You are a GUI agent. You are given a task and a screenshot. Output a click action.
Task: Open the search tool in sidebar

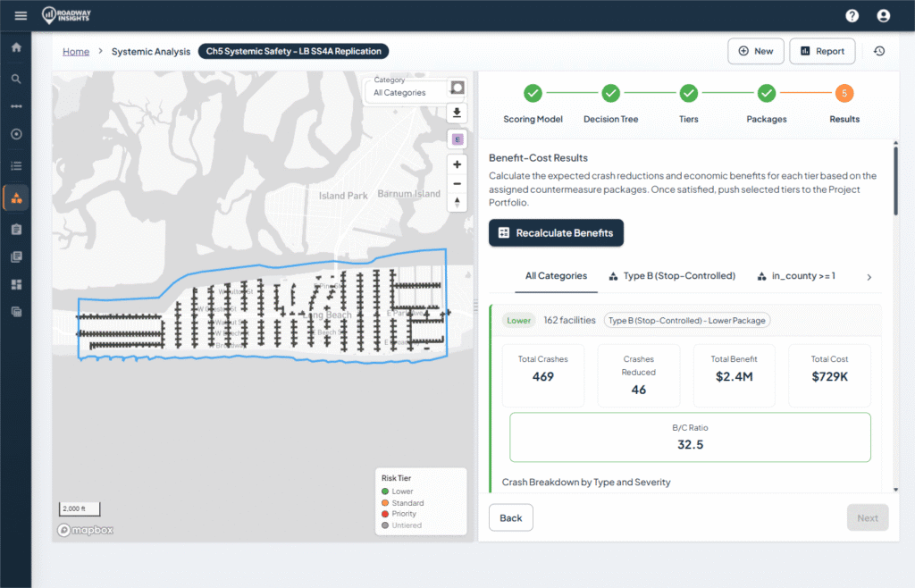[16, 79]
